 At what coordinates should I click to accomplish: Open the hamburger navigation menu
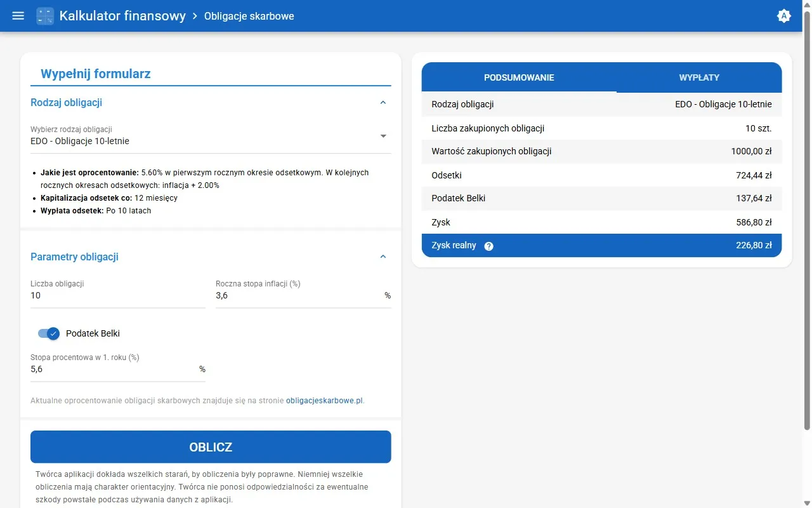click(x=17, y=16)
